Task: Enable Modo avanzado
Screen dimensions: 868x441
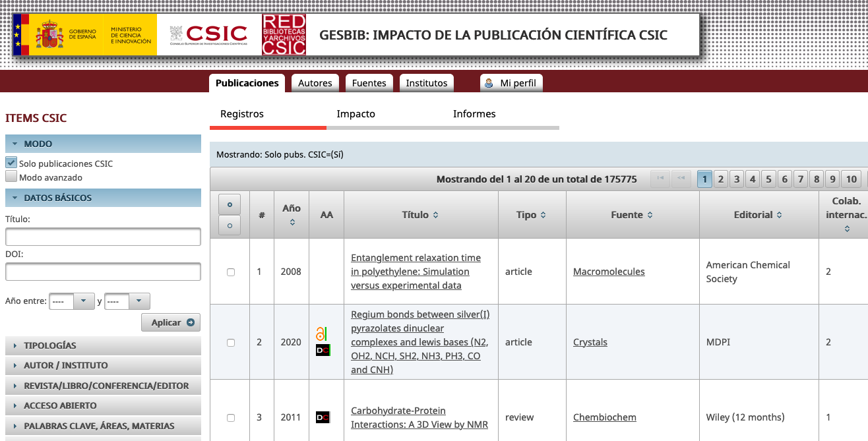Action: tap(9, 176)
